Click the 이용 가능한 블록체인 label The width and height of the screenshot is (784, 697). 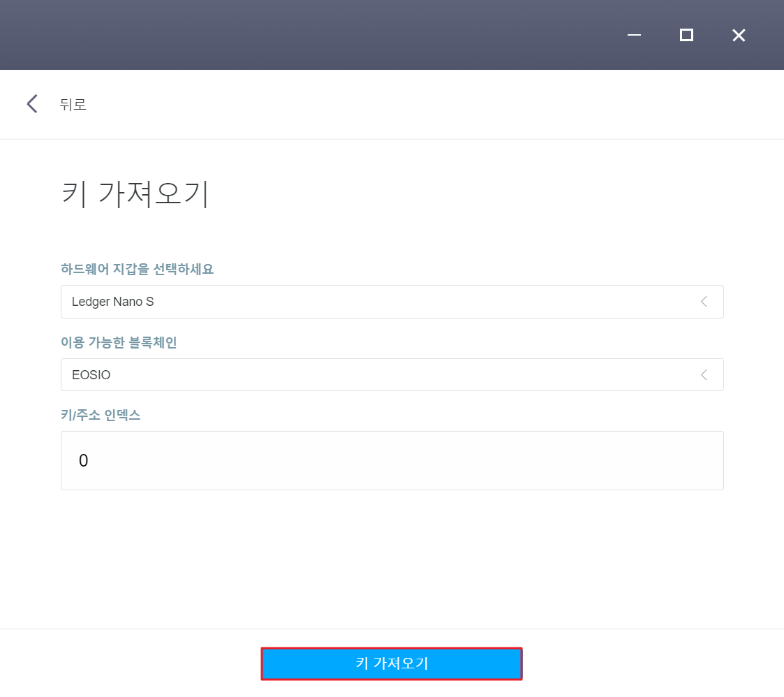point(119,342)
